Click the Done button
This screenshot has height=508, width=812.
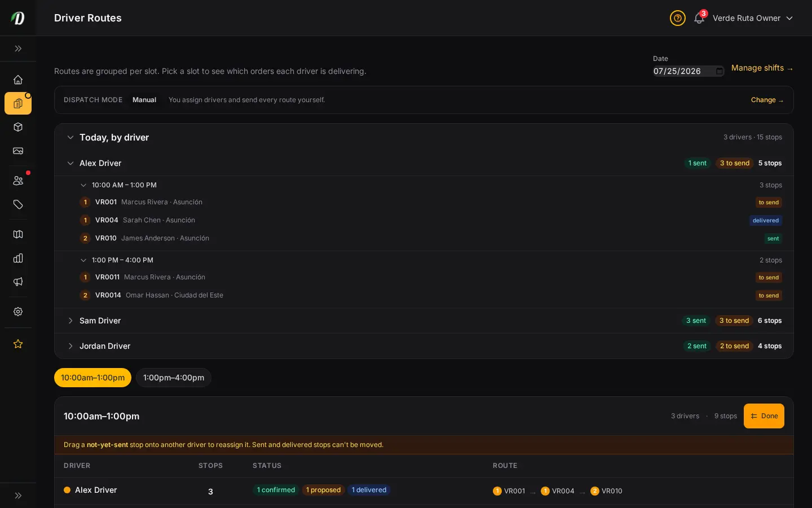(x=764, y=416)
